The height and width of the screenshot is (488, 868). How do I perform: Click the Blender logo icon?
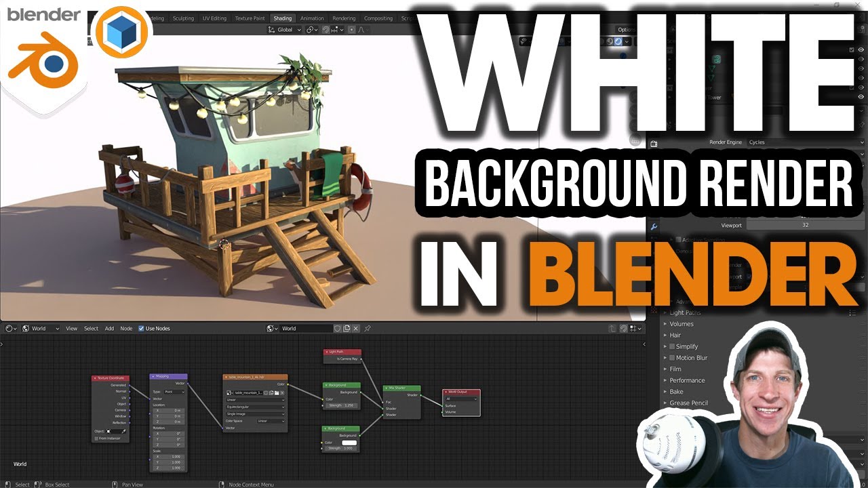pos(43,59)
